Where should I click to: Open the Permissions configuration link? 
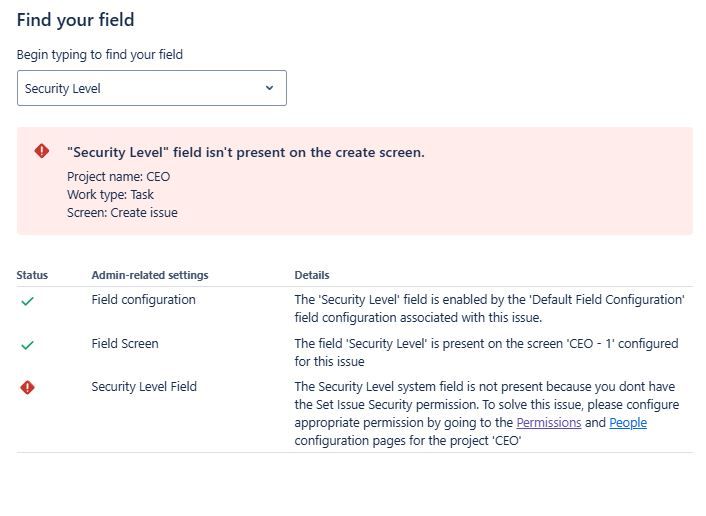[548, 423]
